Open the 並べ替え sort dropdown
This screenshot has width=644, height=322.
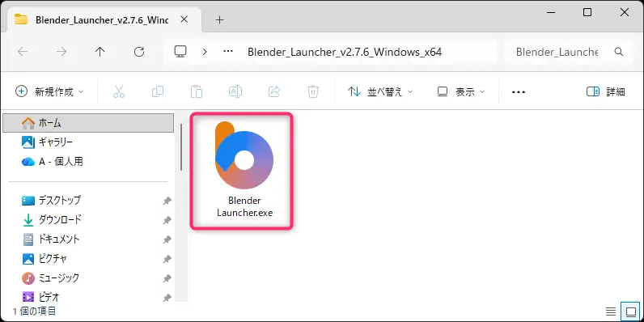[380, 91]
